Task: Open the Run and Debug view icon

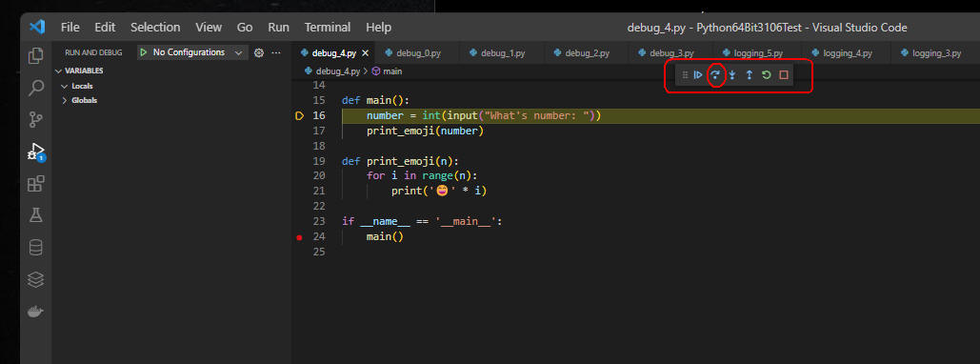Action: [36, 152]
